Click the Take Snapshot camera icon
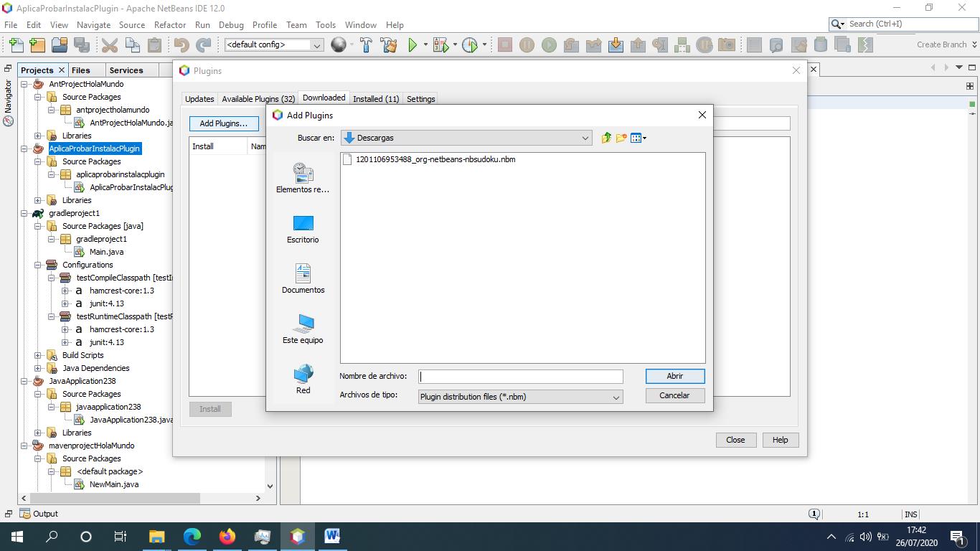Image resolution: width=980 pixels, height=551 pixels. (x=727, y=45)
